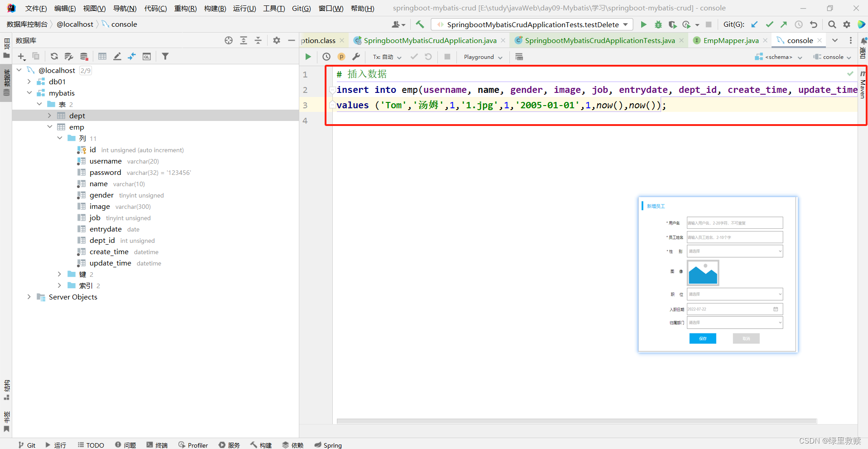Screen dimensions: 868x449
Task: Switch to the EmpMapper.java tab
Action: point(730,40)
